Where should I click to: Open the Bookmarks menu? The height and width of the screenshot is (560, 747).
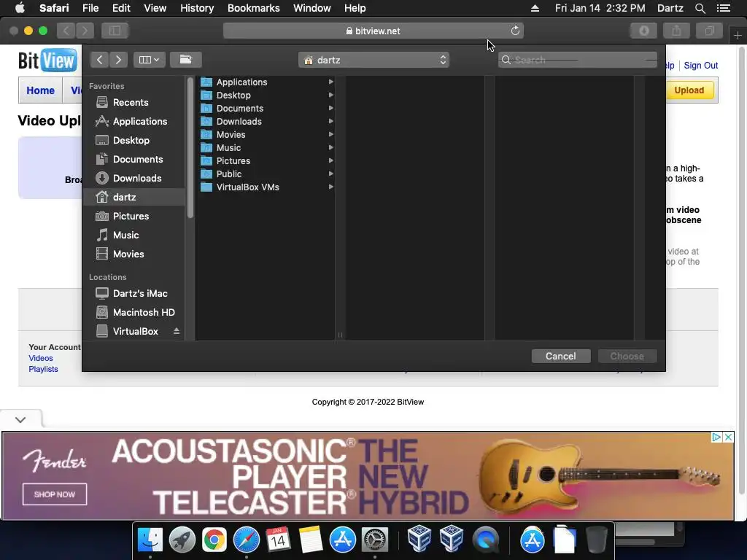tap(253, 8)
